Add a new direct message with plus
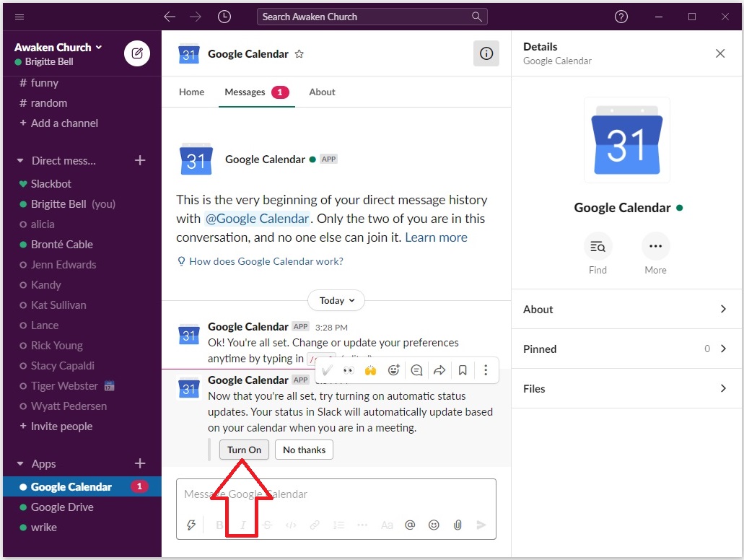Viewport: 744px width, 560px height. (140, 160)
